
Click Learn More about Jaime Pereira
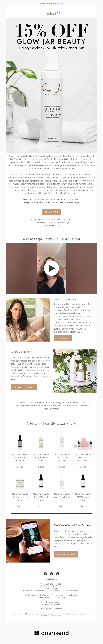63,338
